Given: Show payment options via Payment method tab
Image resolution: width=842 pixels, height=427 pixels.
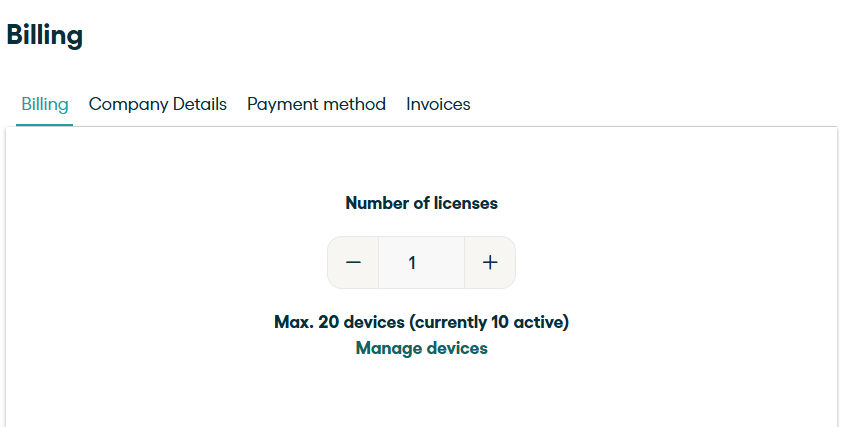Looking at the screenshot, I should (x=316, y=104).
